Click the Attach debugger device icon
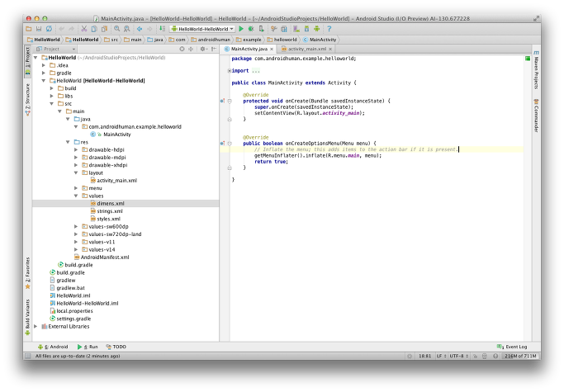 coord(262,29)
